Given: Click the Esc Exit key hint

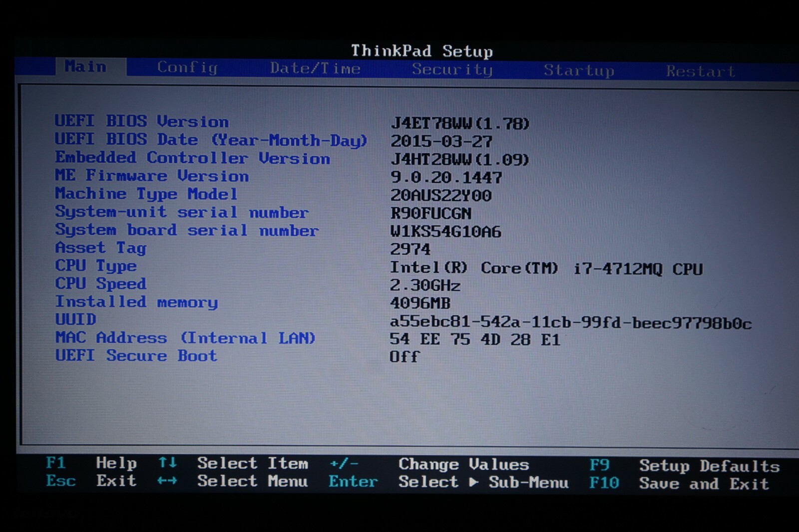Looking at the screenshot, I should point(91,481).
